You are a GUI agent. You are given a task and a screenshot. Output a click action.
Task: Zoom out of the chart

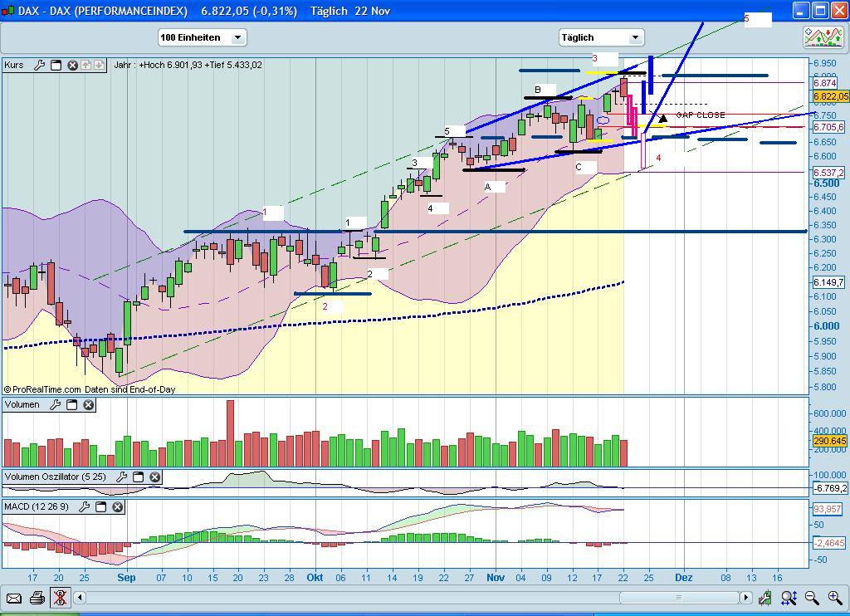[812, 598]
